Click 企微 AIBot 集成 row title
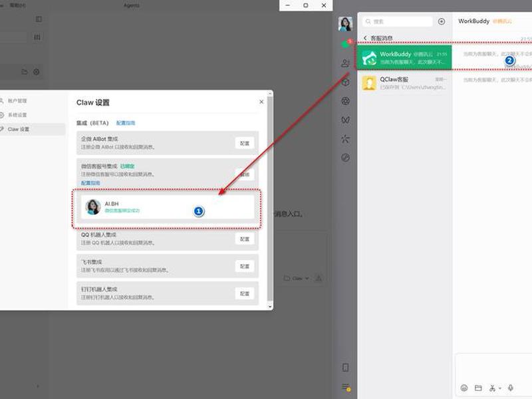Screen dimensions: 532x399 [x=99, y=139]
